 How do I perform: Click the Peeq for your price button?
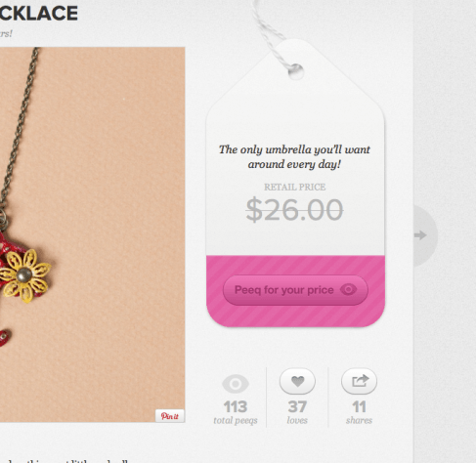pyautogui.click(x=295, y=290)
